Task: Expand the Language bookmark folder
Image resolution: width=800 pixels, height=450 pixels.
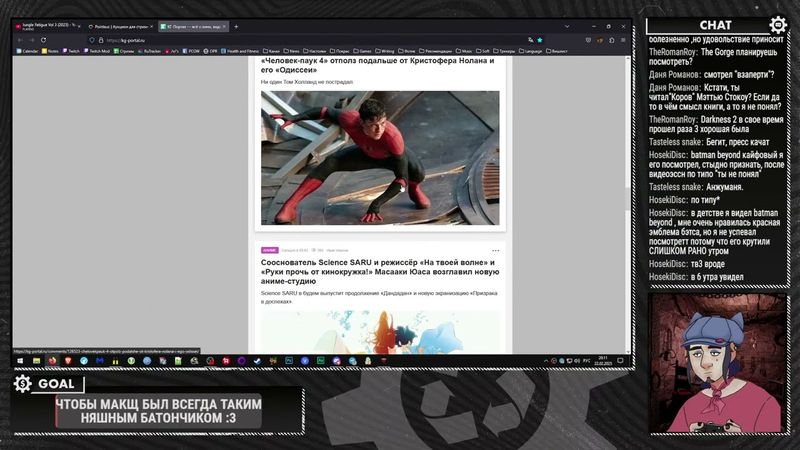Action: (531, 51)
